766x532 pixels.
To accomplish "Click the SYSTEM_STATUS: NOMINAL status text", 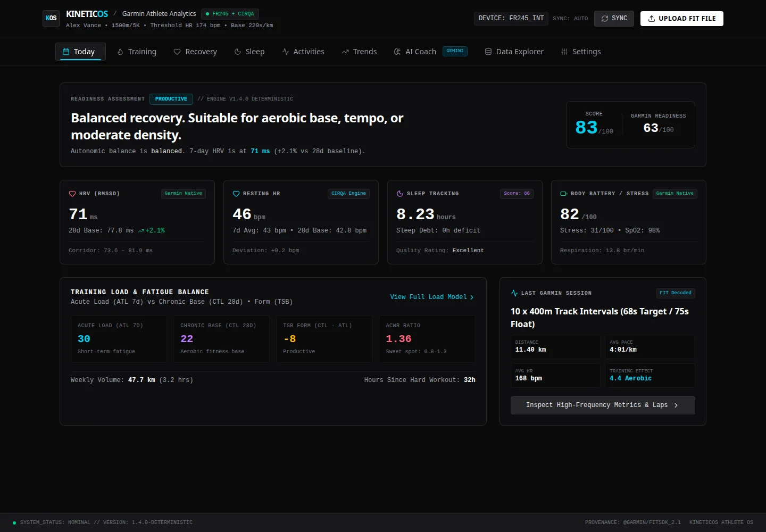I will [55, 522].
